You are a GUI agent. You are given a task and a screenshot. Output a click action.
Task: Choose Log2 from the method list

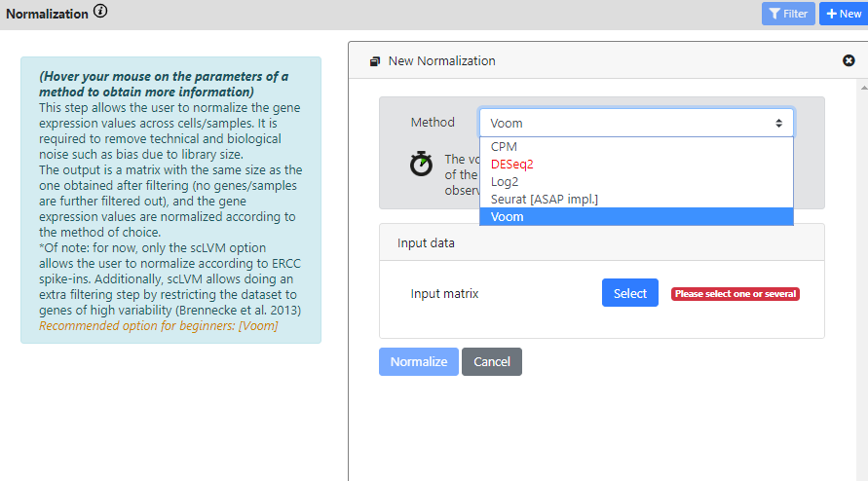point(636,181)
